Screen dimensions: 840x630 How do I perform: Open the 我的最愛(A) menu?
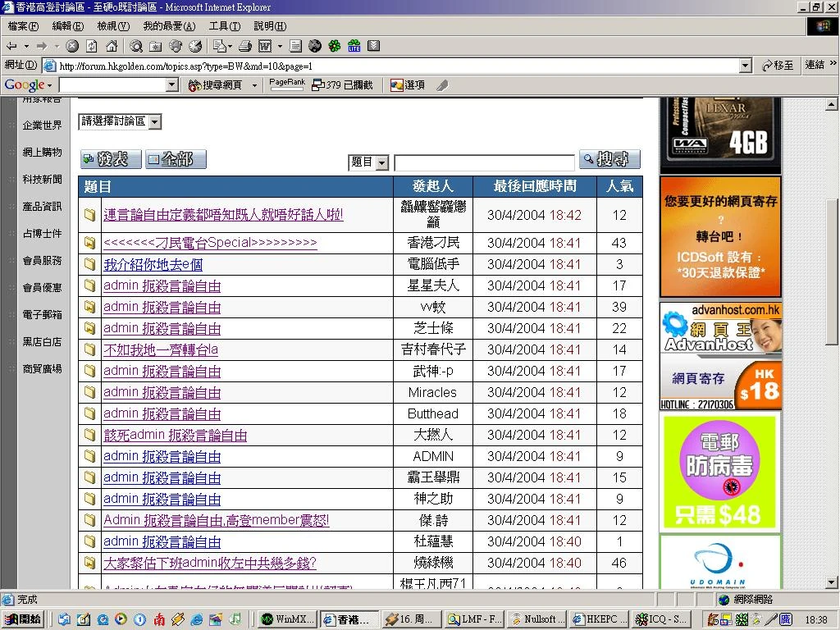pyautogui.click(x=169, y=25)
